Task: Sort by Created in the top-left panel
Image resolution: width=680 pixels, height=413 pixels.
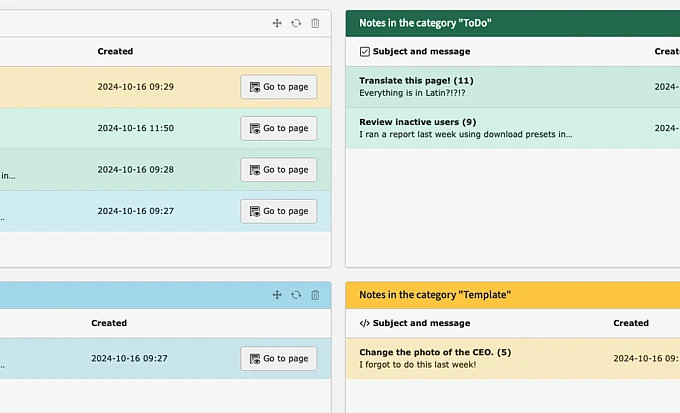Action: tap(115, 51)
